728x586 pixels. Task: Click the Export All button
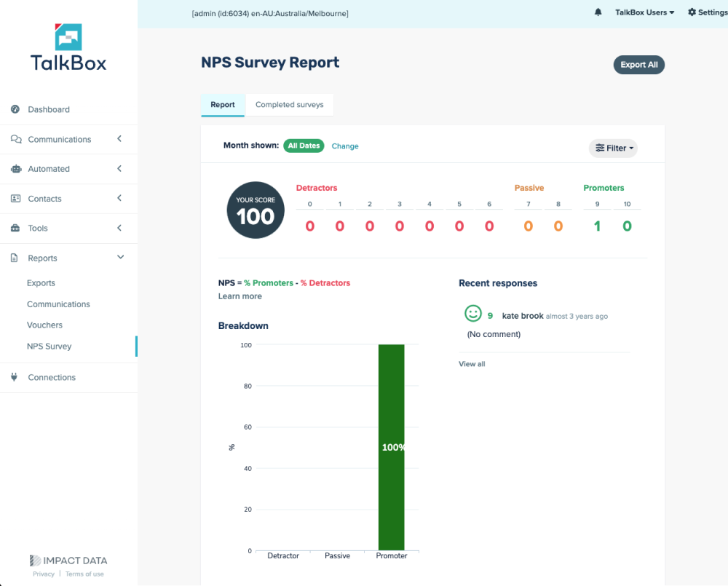click(x=638, y=65)
